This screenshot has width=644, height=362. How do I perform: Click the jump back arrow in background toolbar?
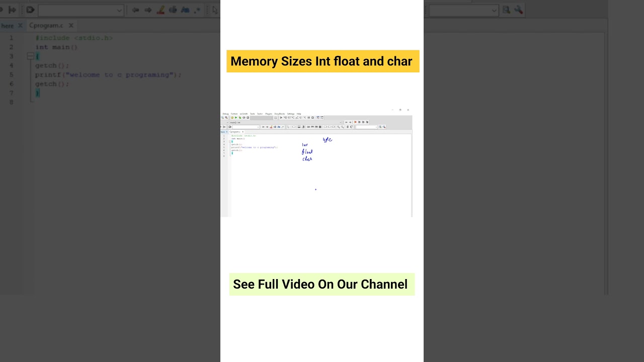[x=135, y=10]
